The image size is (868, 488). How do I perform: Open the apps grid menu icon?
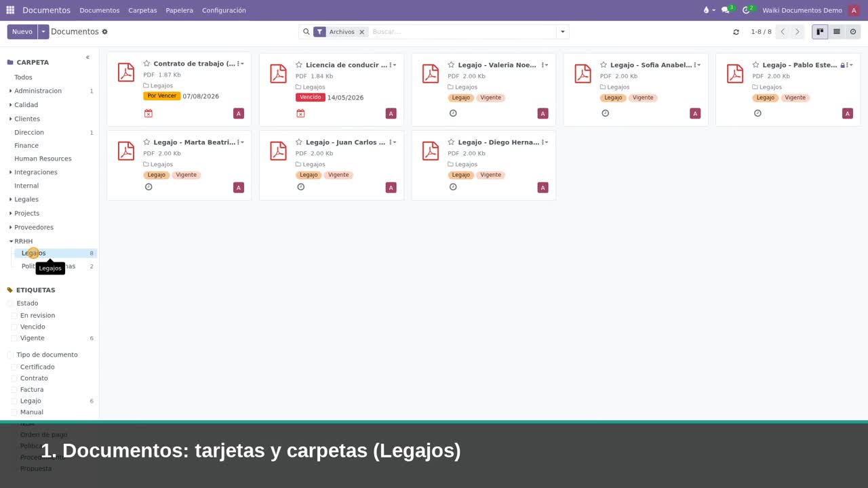coord(10,10)
